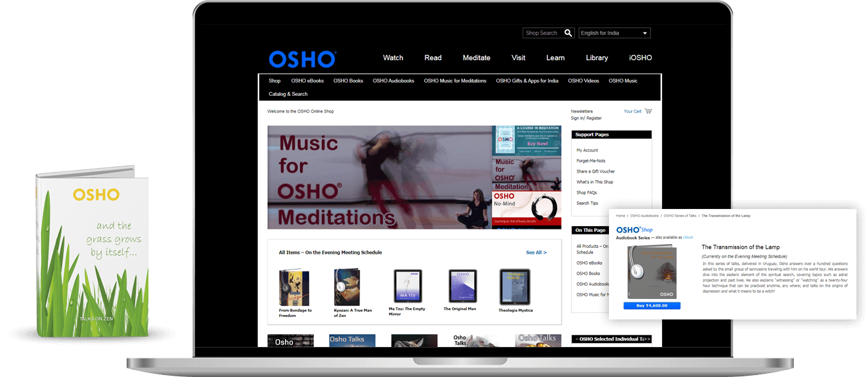Click the Register link

click(594, 118)
